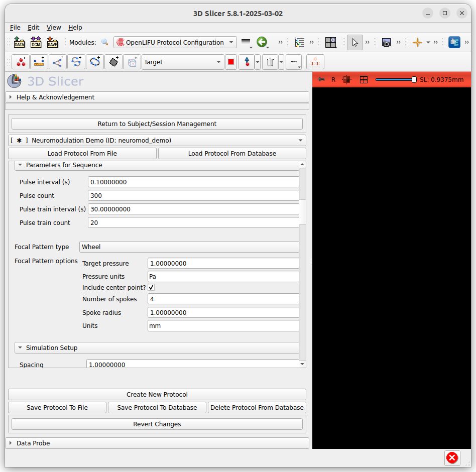Capture a screenshot with camera icon
476x472 pixels.
pos(386,42)
